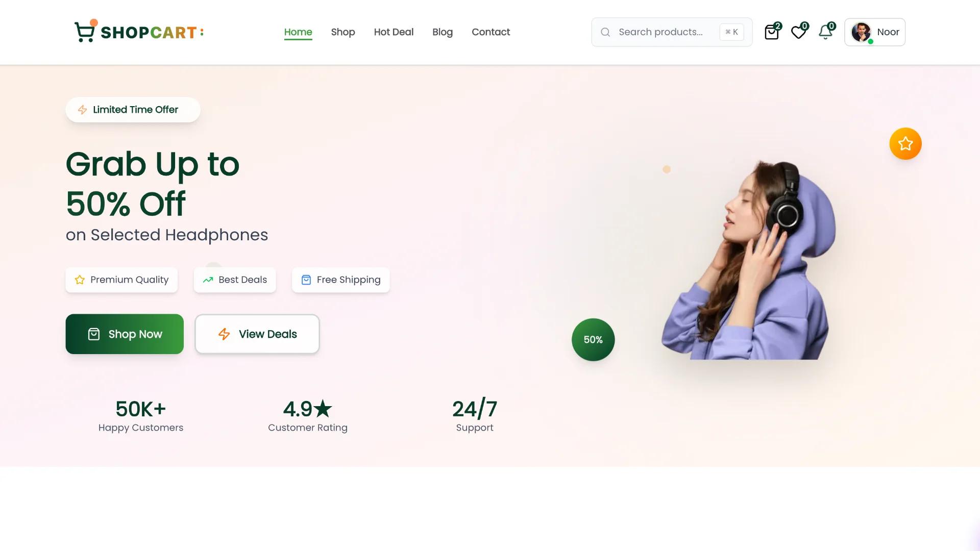The height and width of the screenshot is (551, 980).
Task: Click the Shop Now button
Action: [x=125, y=334]
